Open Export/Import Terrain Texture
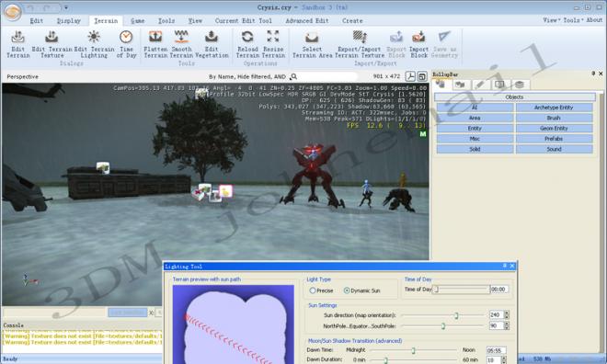Screen dimensions: 607x364 (360, 44)
